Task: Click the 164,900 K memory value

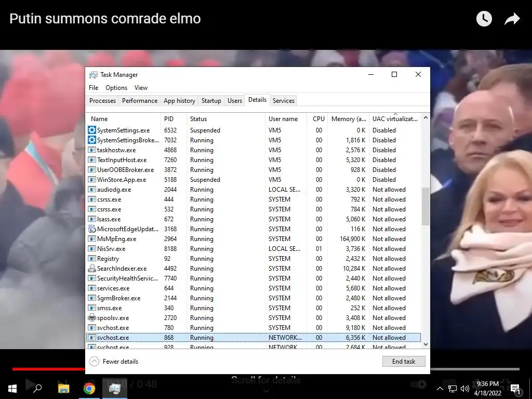Action: click(353, 239)
